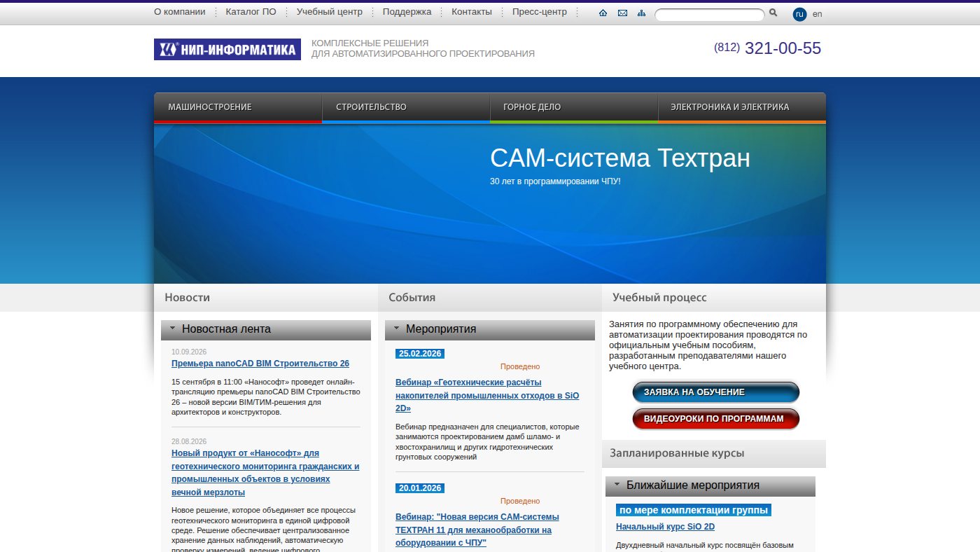Open the home page icon
The height and width of the screenshot is (552, 980).
603,13
